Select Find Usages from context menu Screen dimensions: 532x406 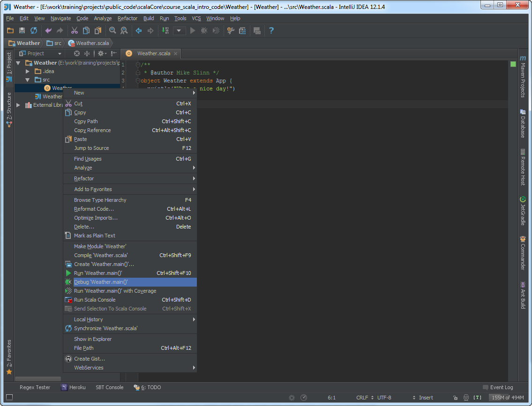pyautogui.click(x=130, y=159)
